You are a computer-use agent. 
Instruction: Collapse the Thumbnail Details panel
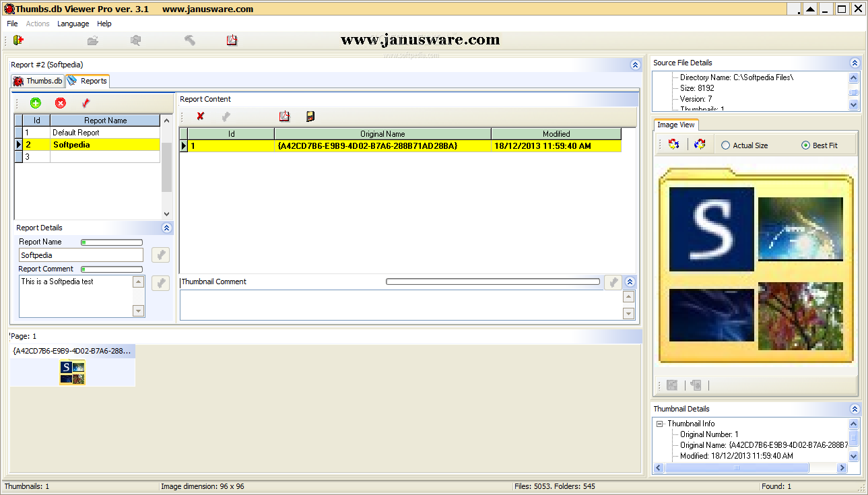(855, 409)
